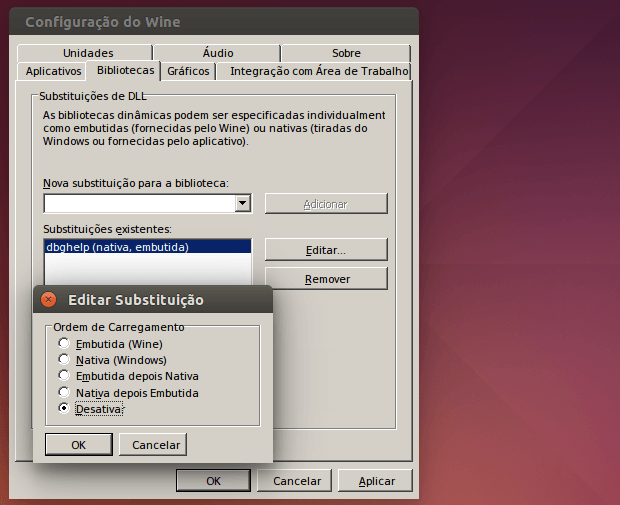Switch to the Áudio tab
This screenshot has width=620, height=505.
[x=217, y=53]
